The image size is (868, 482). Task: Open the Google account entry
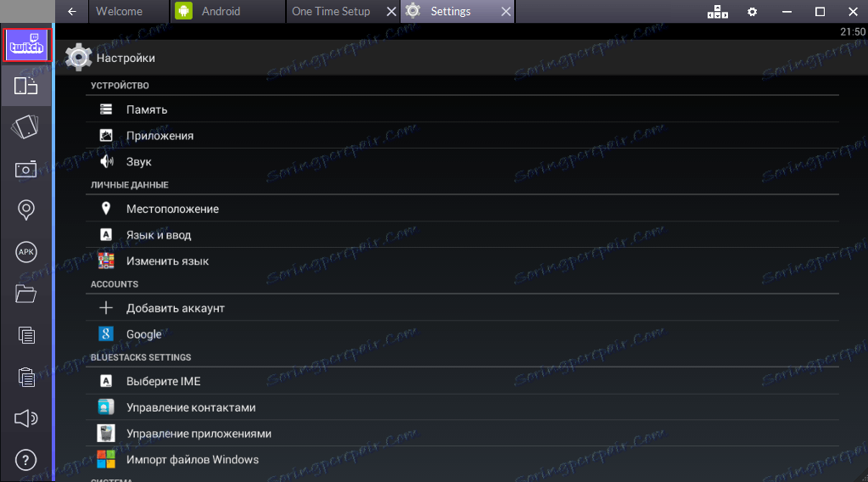(462, 333)
